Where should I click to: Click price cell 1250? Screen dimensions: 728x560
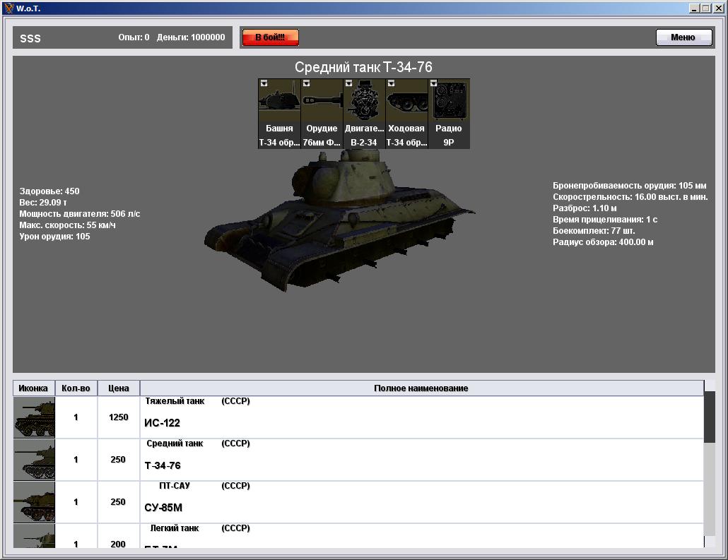119,417
